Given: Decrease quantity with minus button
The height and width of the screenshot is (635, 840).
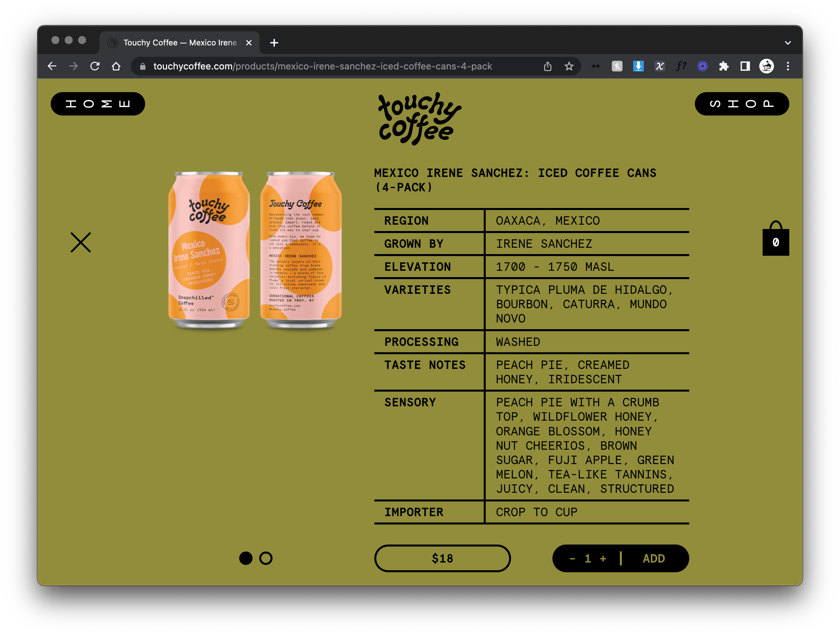Looking at the screenshot, I should pyautogui.click(x=572, y=559).
